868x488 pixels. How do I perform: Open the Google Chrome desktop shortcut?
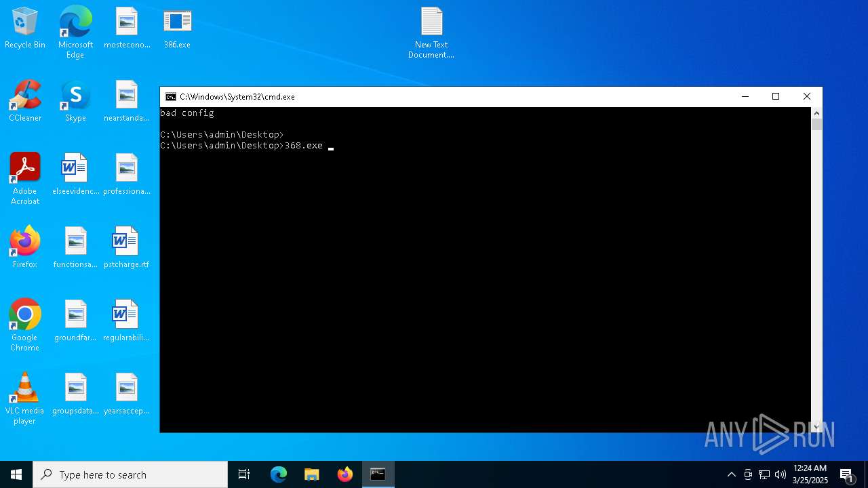click(x=25, y=325)
